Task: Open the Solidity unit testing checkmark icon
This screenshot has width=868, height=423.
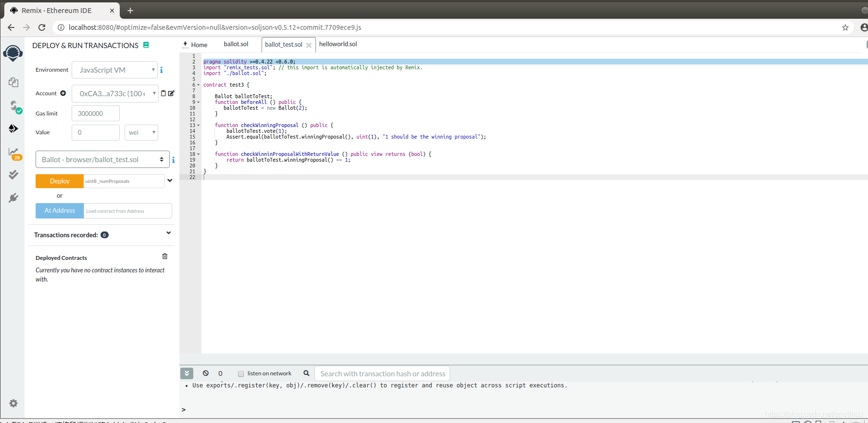Action: point(13,174)
